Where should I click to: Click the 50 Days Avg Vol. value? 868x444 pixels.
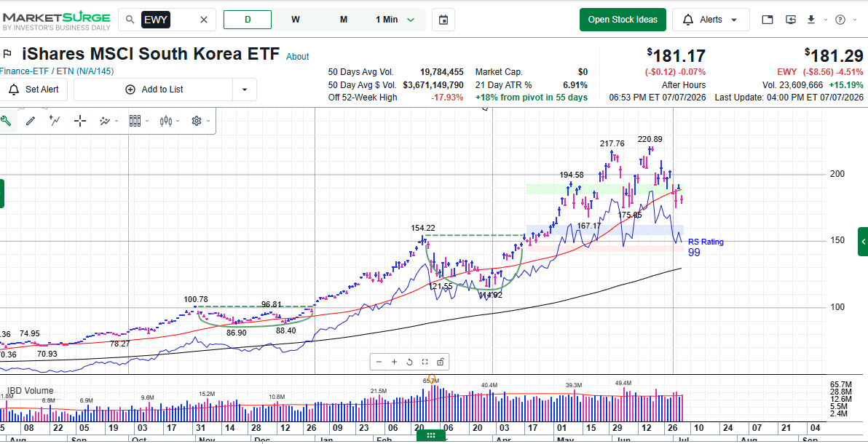click(441, 72)
